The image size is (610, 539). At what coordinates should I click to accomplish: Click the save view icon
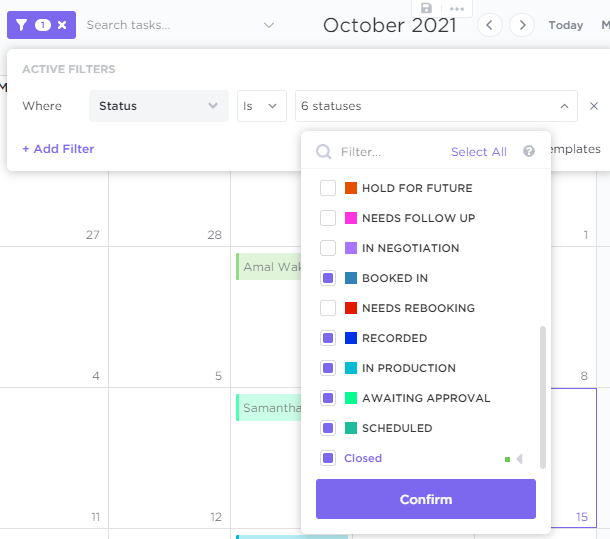coord(427,8)
